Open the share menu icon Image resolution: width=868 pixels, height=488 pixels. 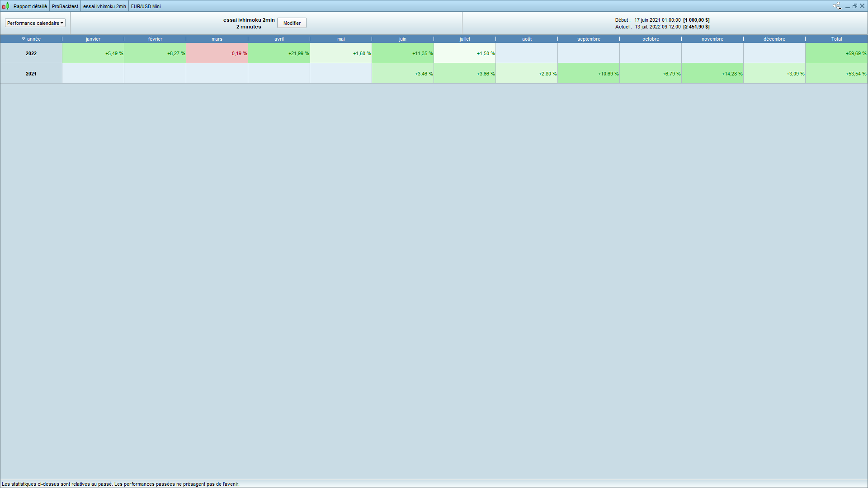click(x=836, y=6)
